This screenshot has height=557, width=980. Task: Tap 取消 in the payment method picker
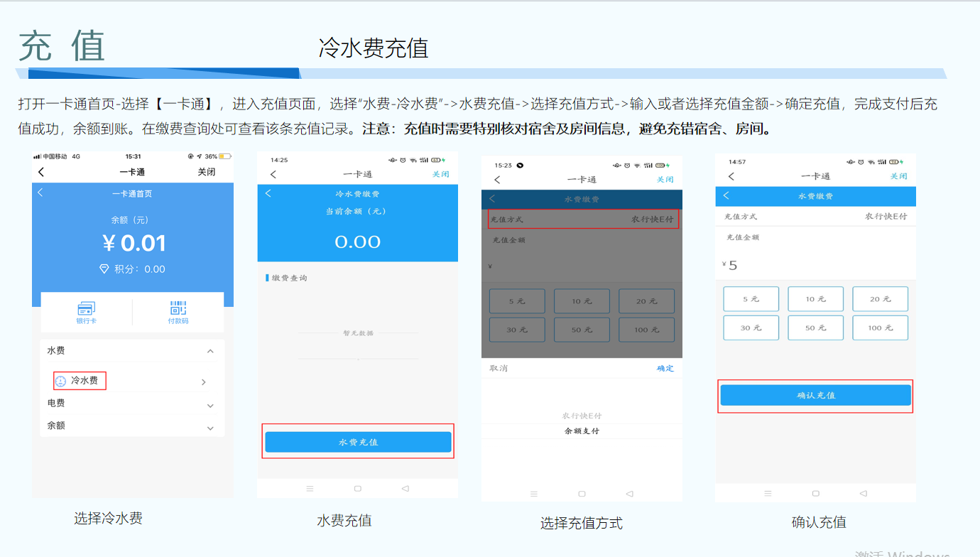[499, 368]
